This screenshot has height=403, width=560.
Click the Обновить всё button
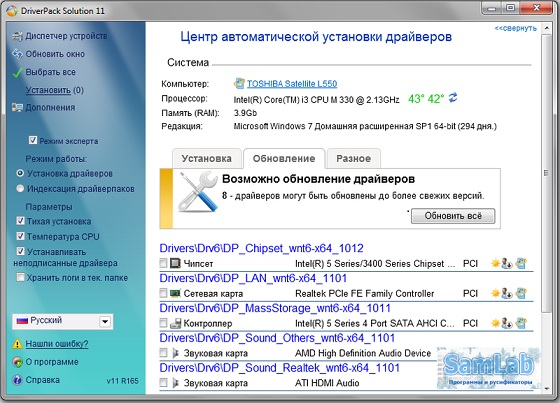[x=453, y=216]
